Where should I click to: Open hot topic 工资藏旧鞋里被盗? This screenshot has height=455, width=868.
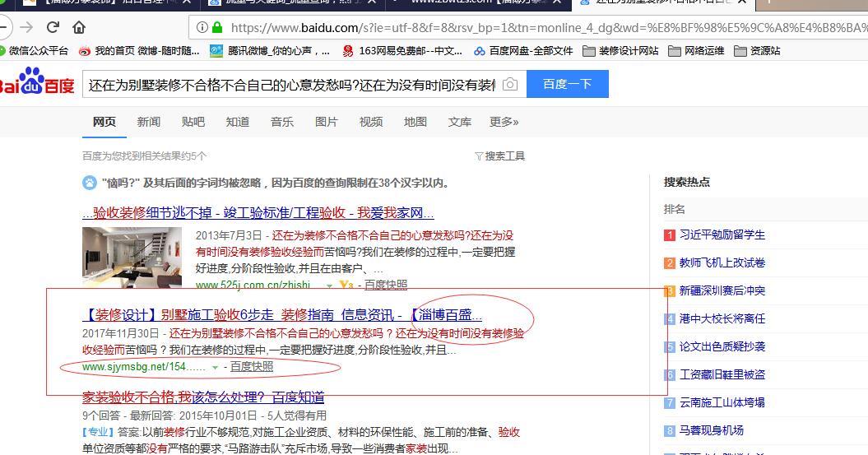[x=722, y=374]
